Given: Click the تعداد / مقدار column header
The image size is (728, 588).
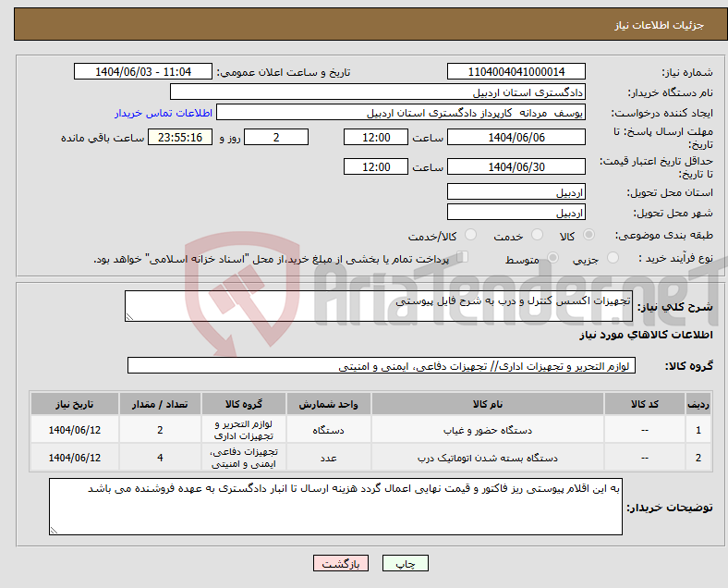Looking at the screenshot, I should click(160, 404).
